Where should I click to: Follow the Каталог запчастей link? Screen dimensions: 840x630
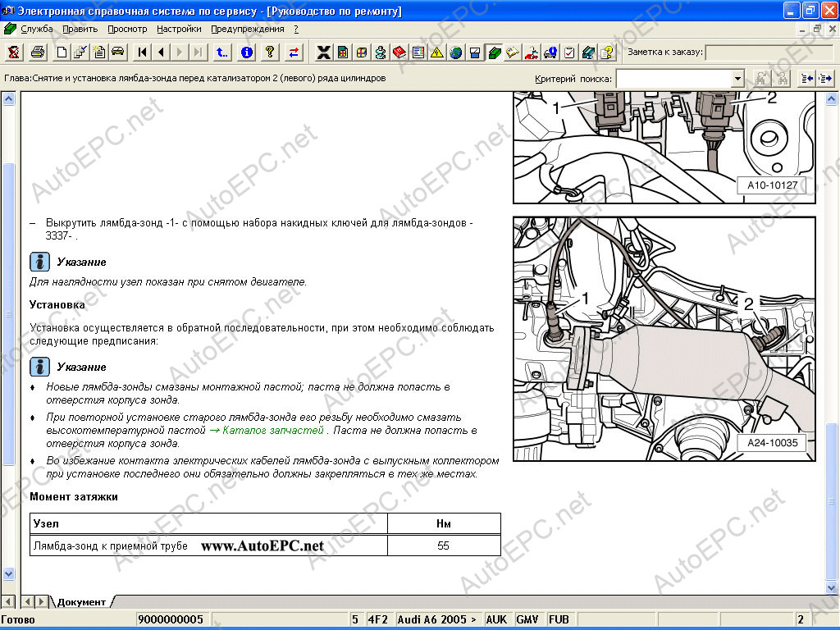273,430
